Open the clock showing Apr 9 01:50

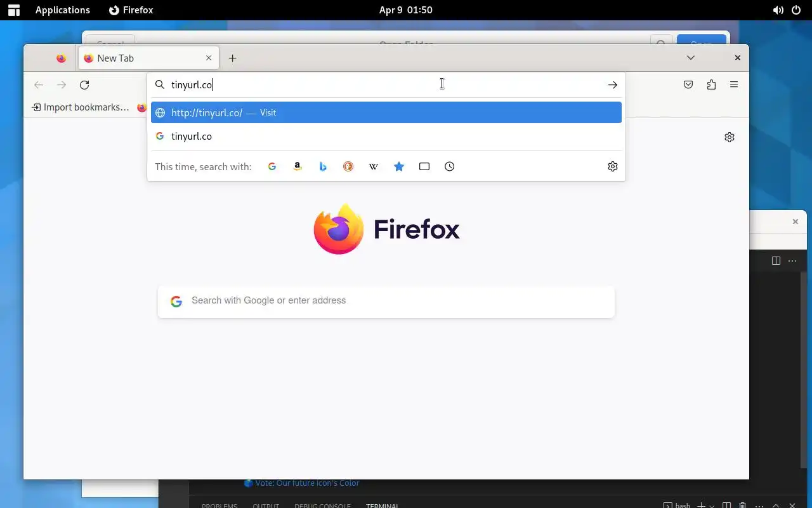tap(405, 10)
